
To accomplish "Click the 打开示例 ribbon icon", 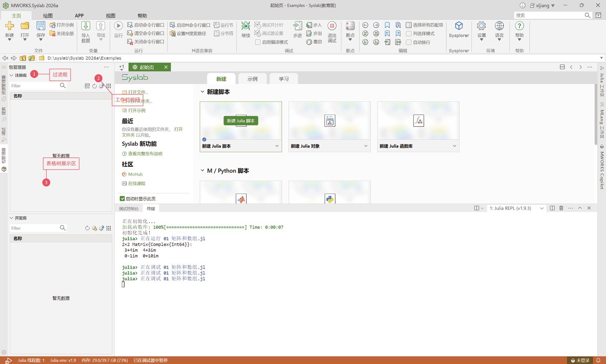I will pyautogui.click(x=53, y=25).
